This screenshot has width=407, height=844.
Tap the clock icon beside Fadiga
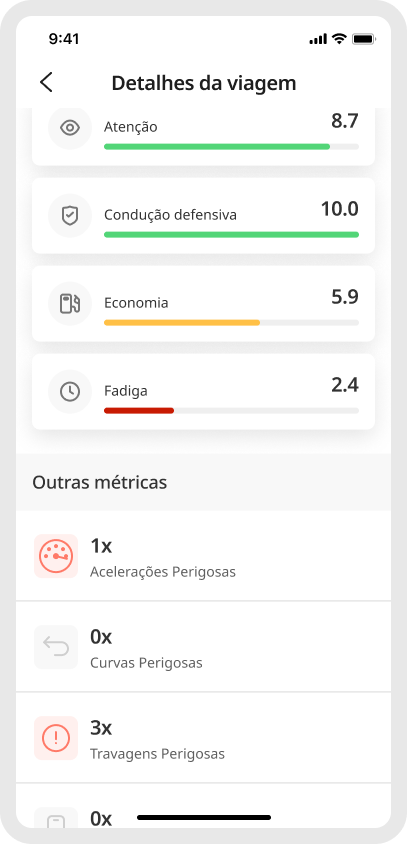click(70, 392)
